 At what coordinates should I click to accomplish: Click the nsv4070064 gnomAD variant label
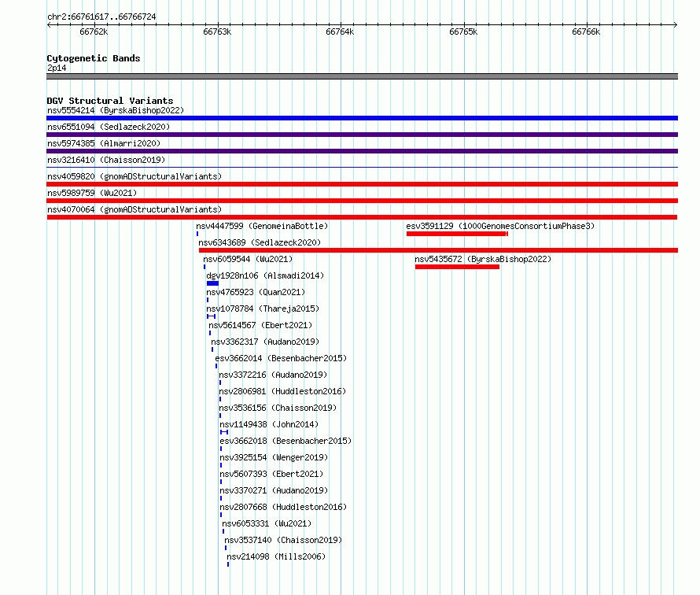[x=134, y=209]
